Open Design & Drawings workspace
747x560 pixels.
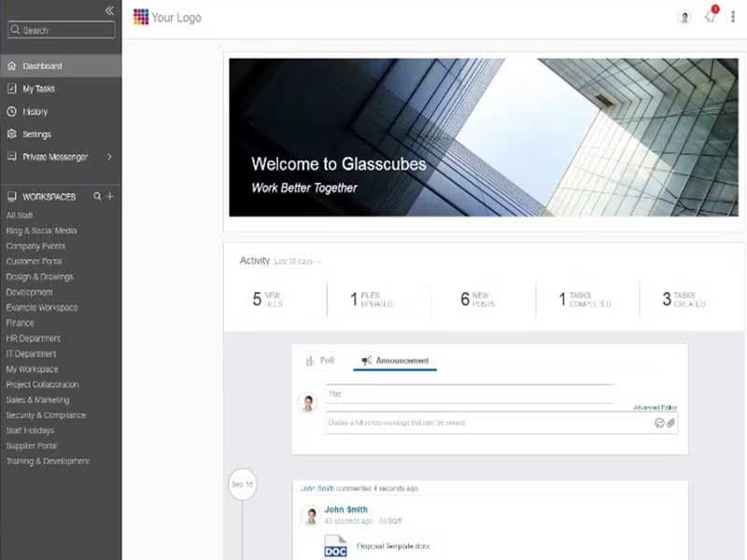pyautogui.click(x=40, y=276)
